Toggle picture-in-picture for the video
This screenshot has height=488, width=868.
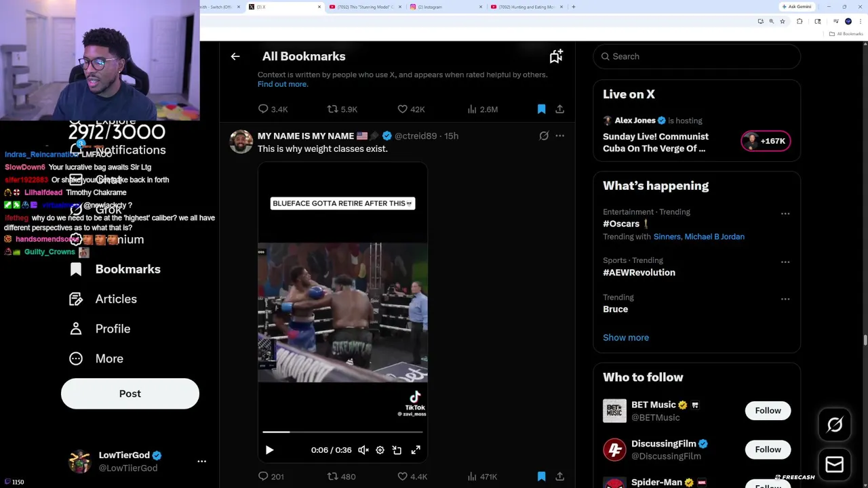(x=397, y=450)
